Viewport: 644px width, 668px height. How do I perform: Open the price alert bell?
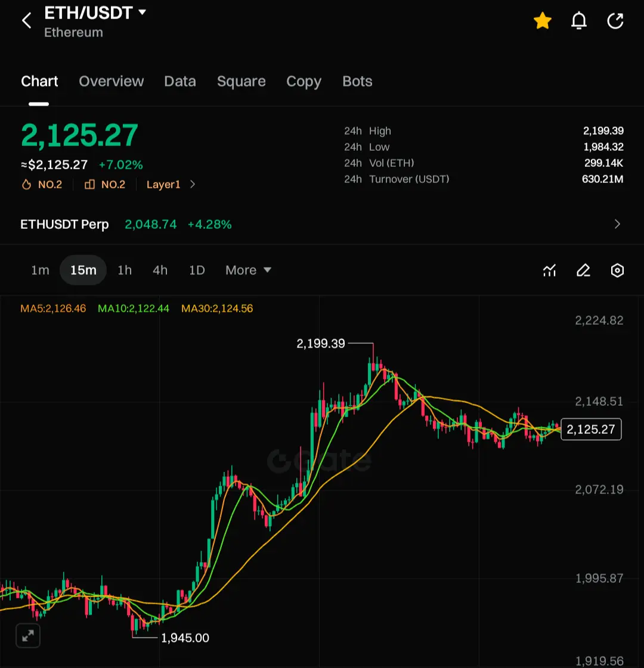pyautogui.click(x=579, y=20)
